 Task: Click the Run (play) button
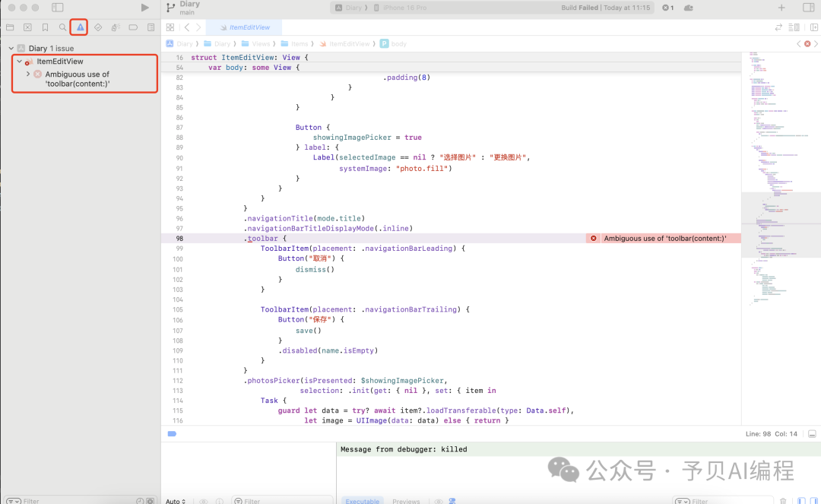click(x=145, y=8)
